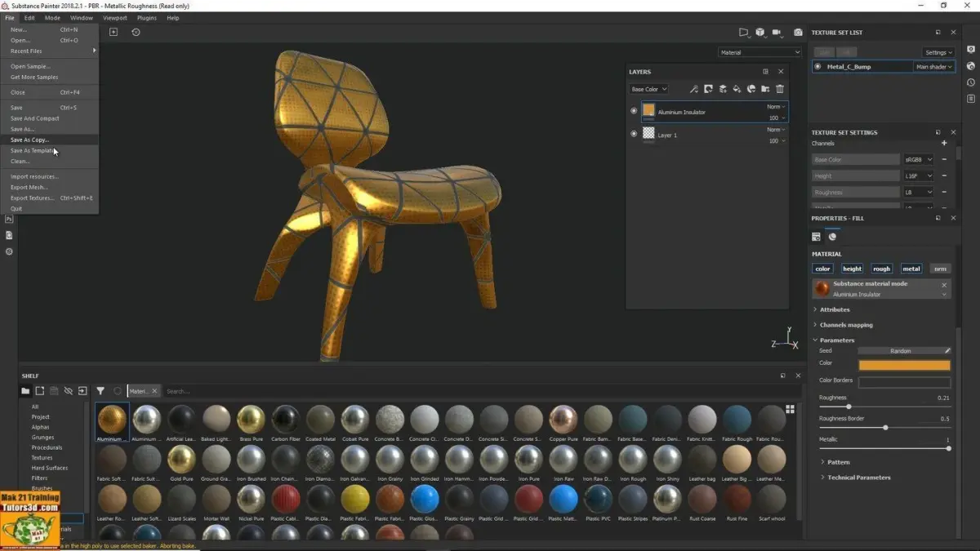Click the smart material icon in Layers toolbar

click(751, 89)
